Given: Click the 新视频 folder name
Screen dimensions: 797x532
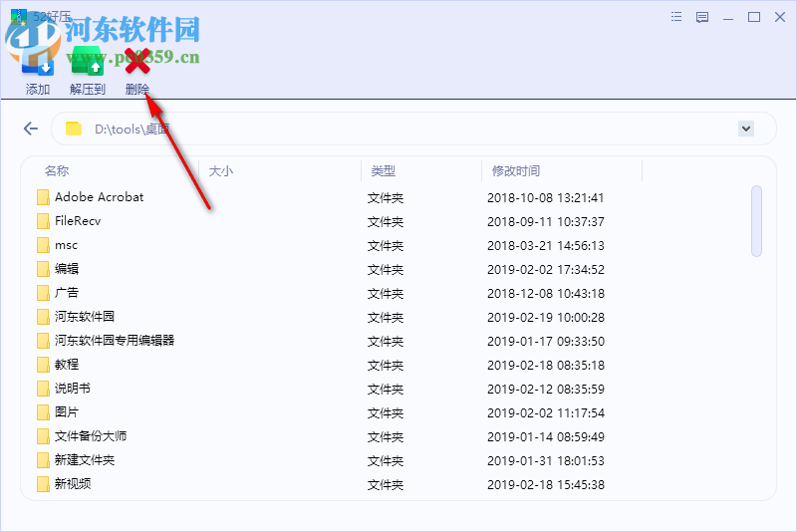Looking at the screenshot, I should tap(73, 484).
